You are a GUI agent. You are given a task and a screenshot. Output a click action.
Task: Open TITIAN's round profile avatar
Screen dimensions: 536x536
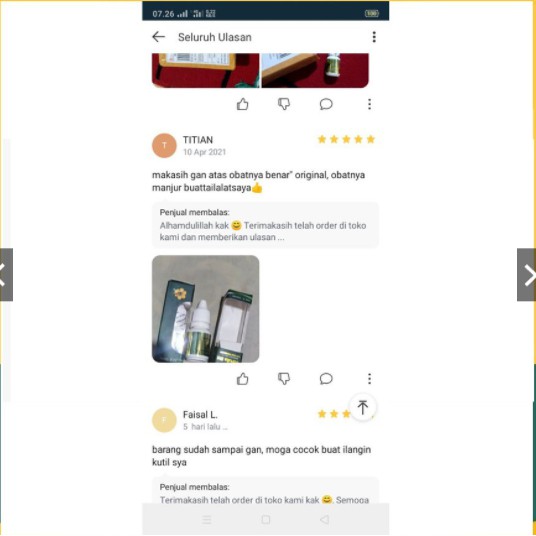(x=164, y=146)
